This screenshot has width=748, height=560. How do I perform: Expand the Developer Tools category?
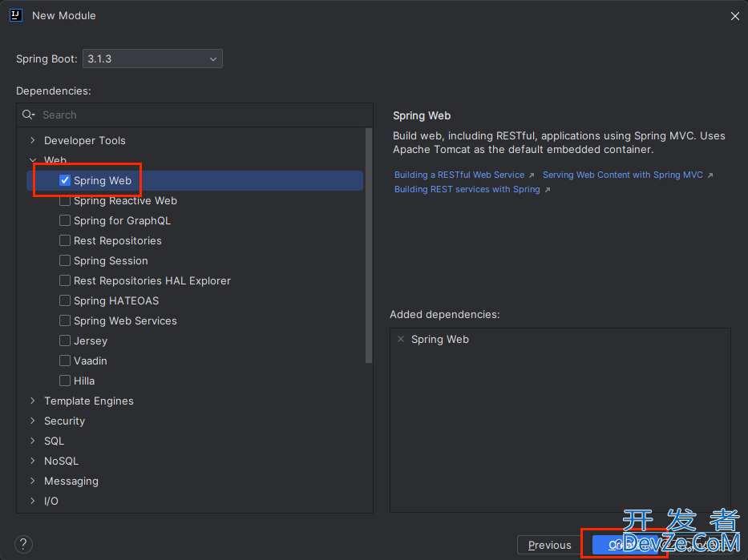[32, 140]
